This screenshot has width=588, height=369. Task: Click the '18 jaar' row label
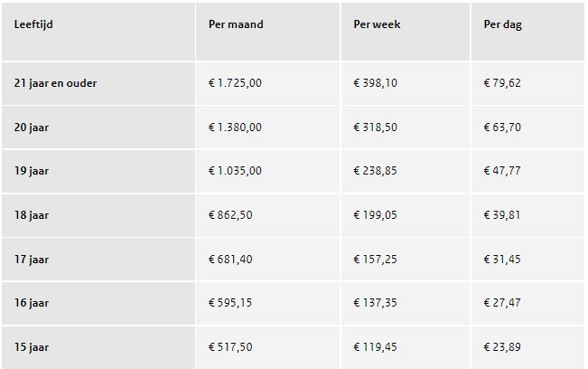coord(32,215)
